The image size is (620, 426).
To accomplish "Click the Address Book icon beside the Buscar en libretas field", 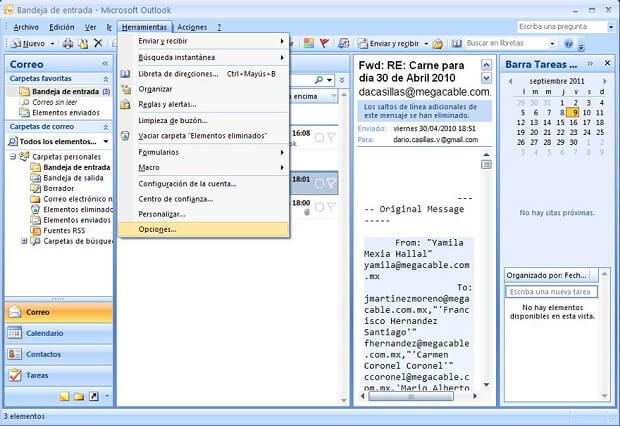I will tap(457, 43).
